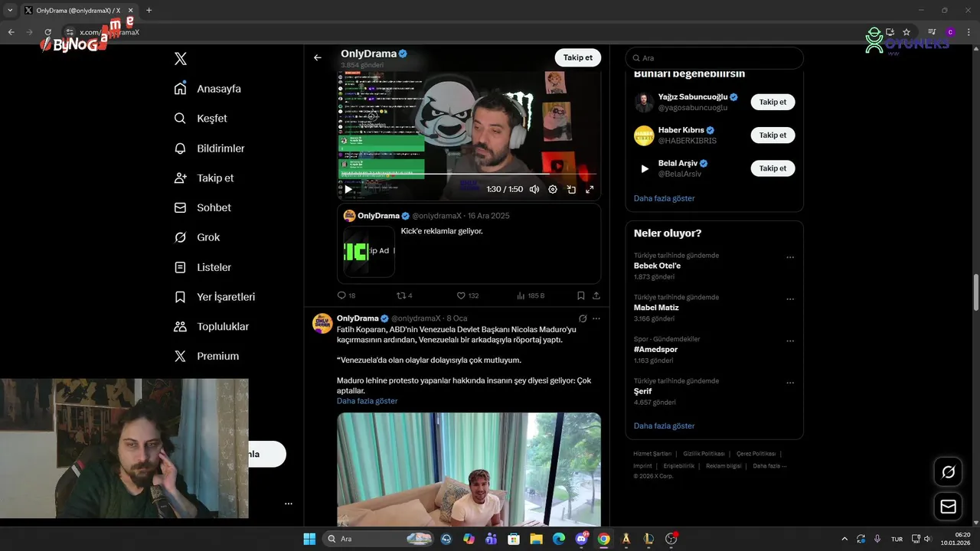Open Chrome tab search dropdown
The image size is (980, 551).
[x=10, y=10]
